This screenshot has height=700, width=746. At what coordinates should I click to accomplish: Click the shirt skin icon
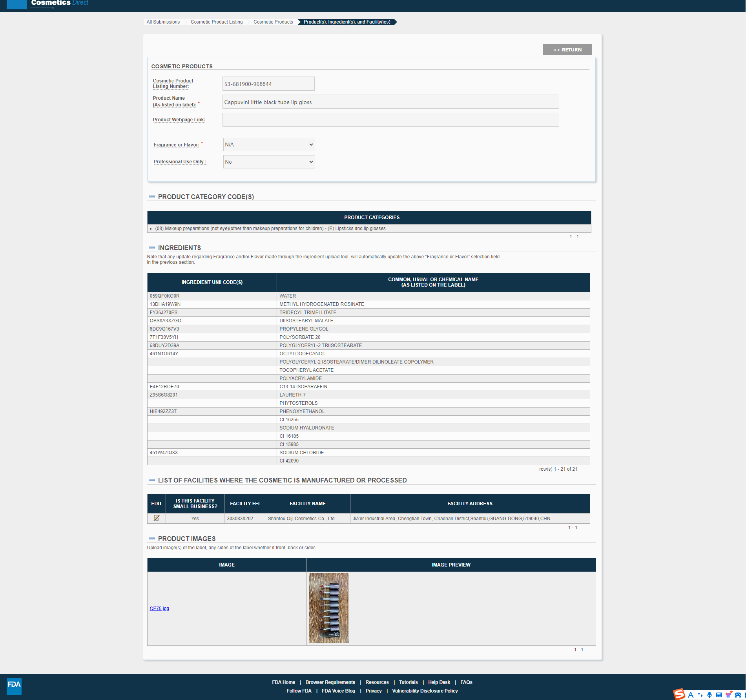point(728,695)
